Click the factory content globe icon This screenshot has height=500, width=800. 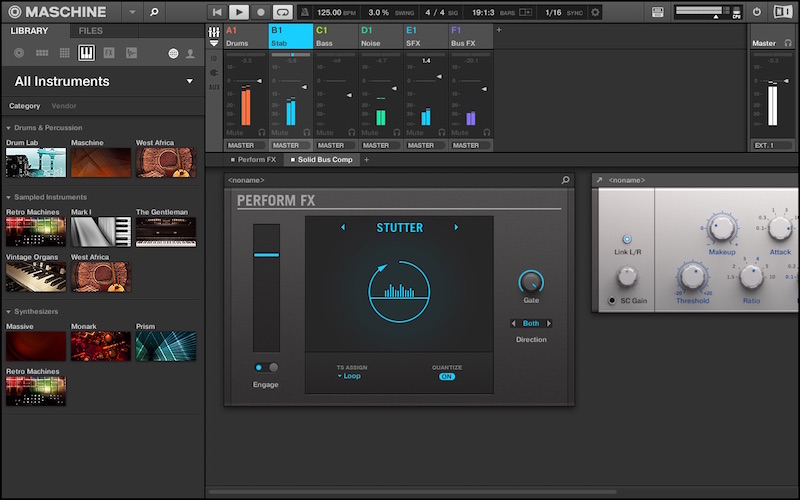pos(173,53)
